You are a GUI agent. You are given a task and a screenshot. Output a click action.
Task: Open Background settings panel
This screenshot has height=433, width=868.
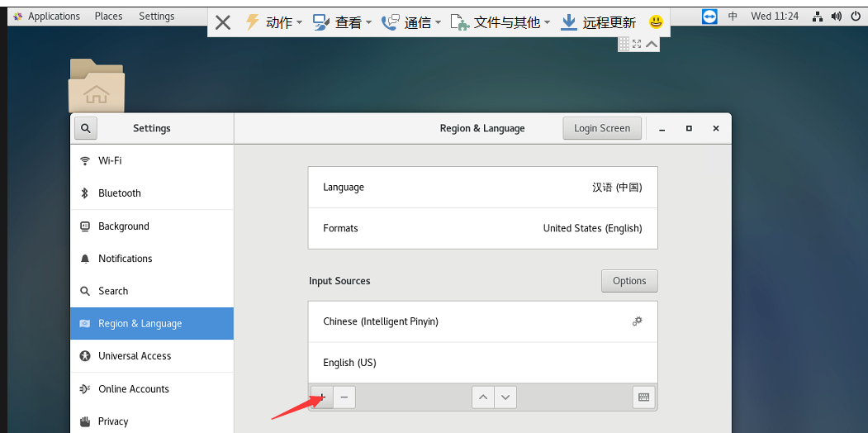152,226
